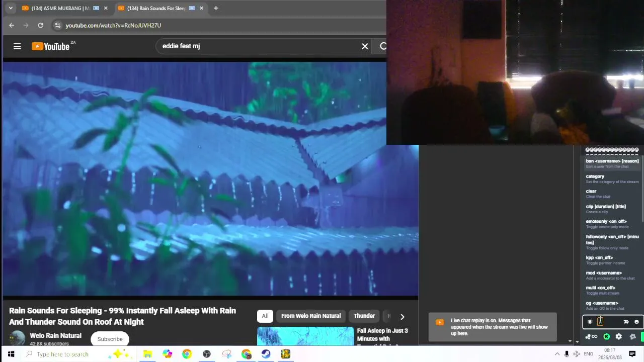Select the 'Thunder' filter chip
The image size is (644, 362).
coord(364,316)
